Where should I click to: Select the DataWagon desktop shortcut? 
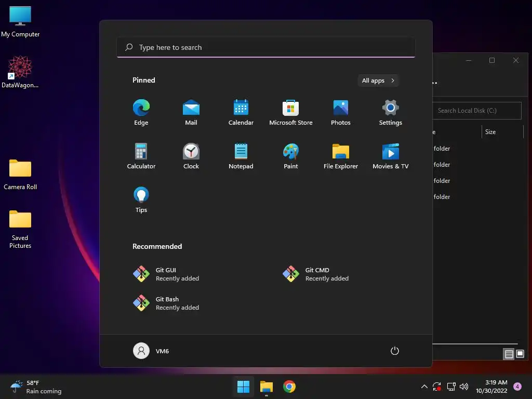click(x=20, y=72)
